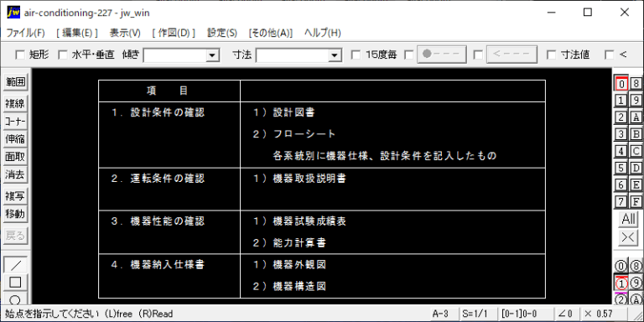Click layer button 3
This screenshot has height=322, width=644.
[621, 134]
